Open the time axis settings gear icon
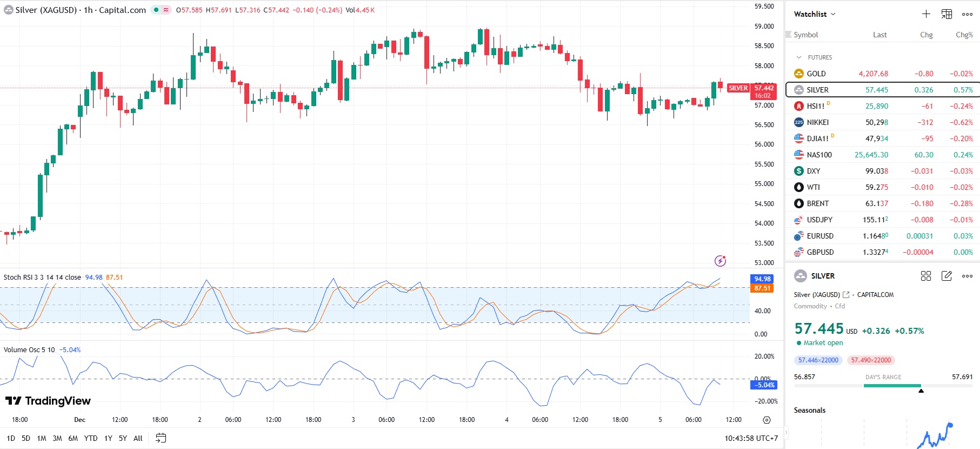This screenshot has width=980, height=449. click(x=766, y=420)
